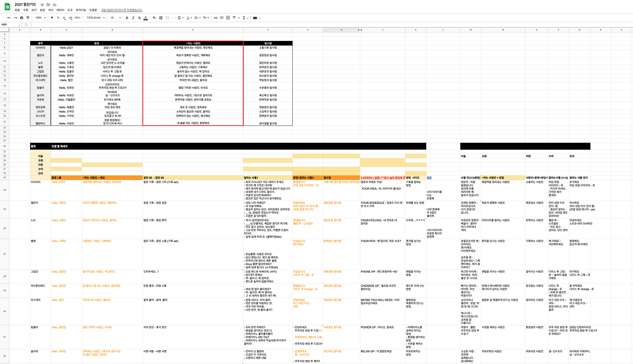The image size is (633, 364).
Task: Toggle italic formatting
Action: pyautogui.click(x=133, y=18)
